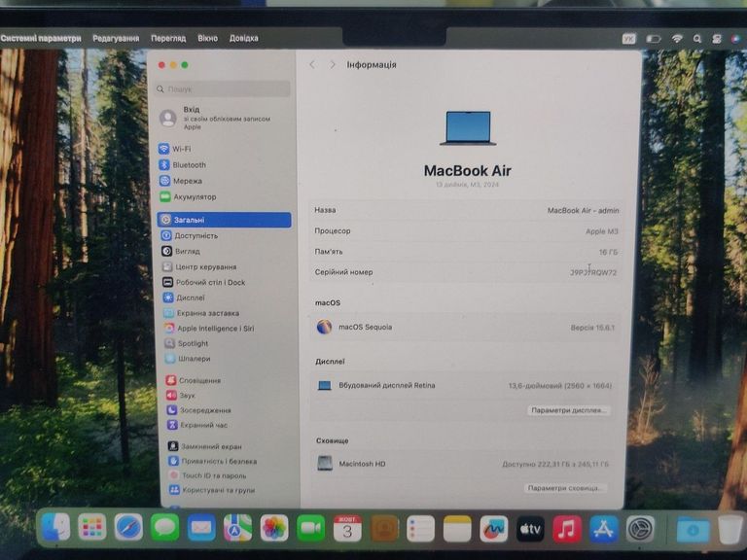Open Шпалери wallpaper settings
This screenshot has width=747, height=560.
pyautogui.click(x=188, y=358)
